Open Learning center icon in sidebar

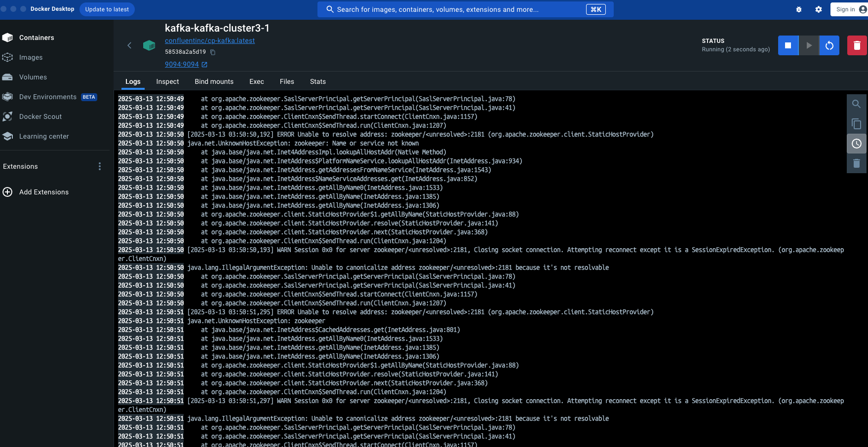tap(7, 136)
